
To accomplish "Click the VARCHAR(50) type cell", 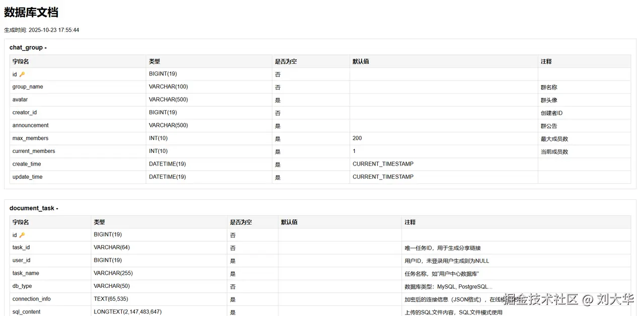I will pyautogui.click(x=159, y=286).
